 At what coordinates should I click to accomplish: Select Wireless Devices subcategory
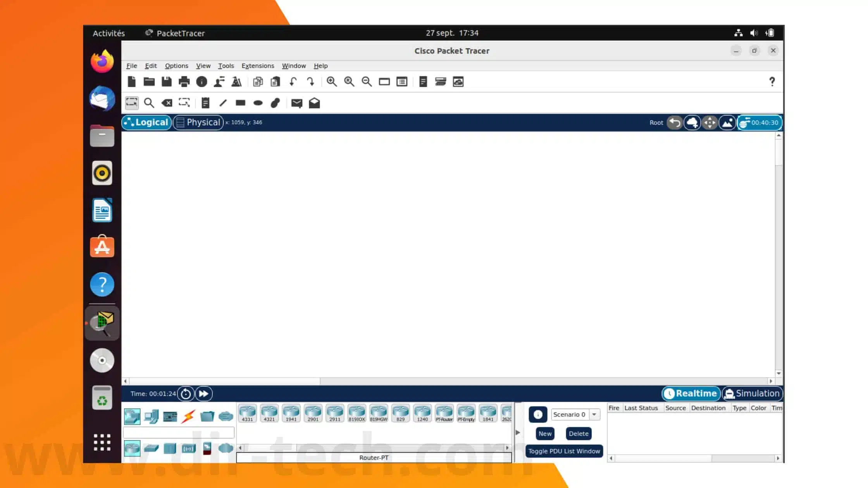188,448
